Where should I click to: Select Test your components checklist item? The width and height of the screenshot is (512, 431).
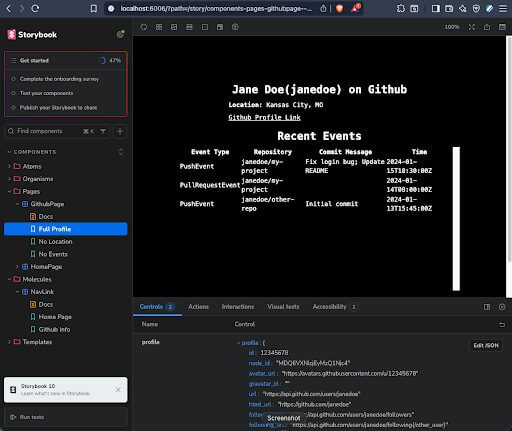pos(46,93)
